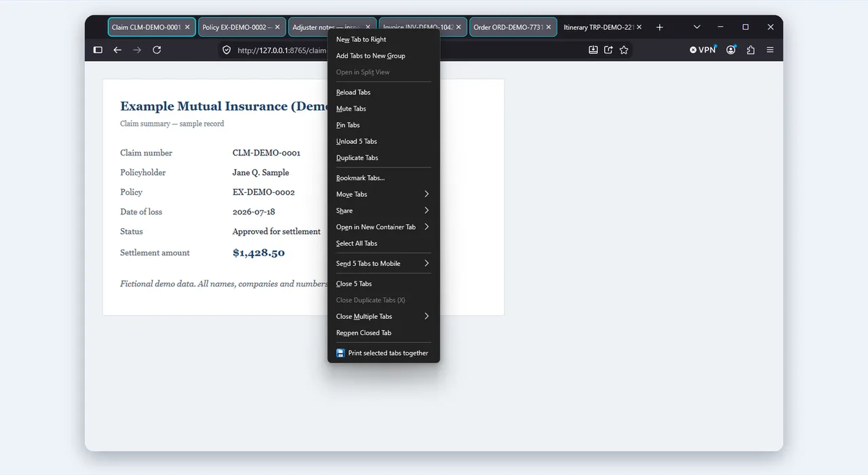Switch to Policy EX-DEMO-0002 tab

click(x=241, y=27)
